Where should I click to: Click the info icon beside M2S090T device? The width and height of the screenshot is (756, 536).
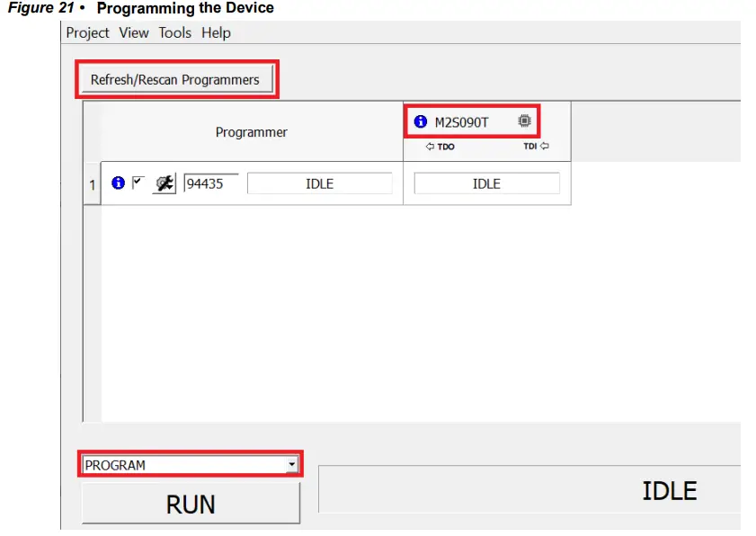coord(420,121)
